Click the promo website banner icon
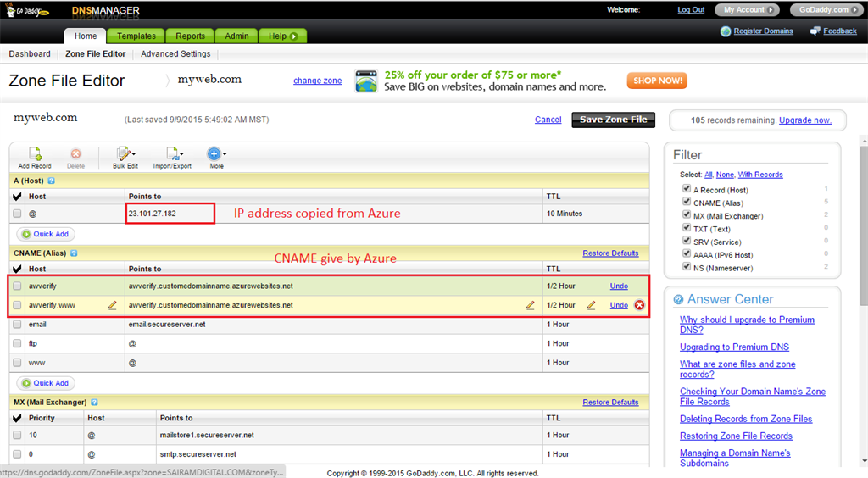This screenshot has height=478, width=868. point(366,81)
